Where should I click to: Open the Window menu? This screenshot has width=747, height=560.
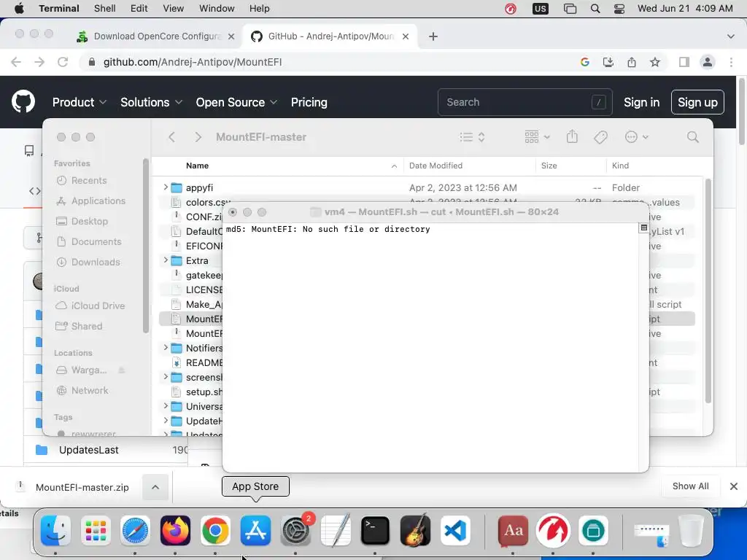point(217,9)
